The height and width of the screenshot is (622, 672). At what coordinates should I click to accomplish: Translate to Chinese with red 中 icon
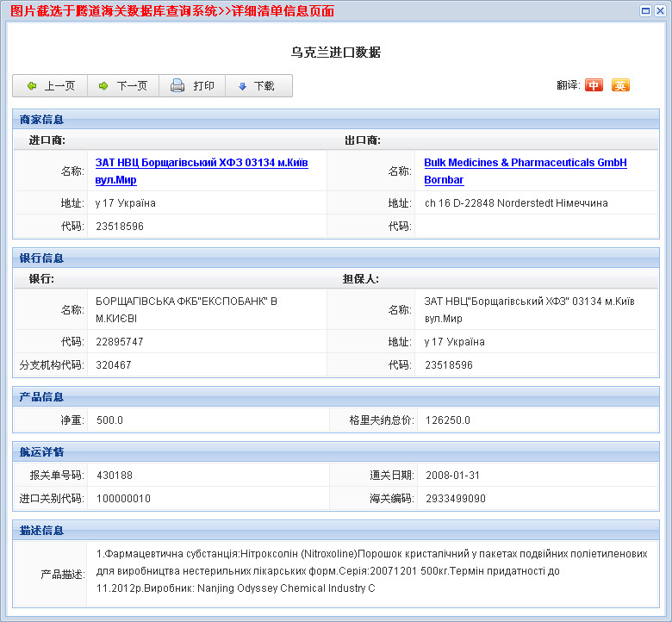[x=594, y=85]
